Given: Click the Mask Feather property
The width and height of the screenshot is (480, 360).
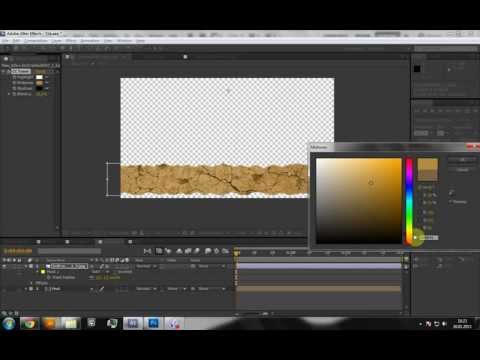Looking at the screenshot, I should 63,277.
